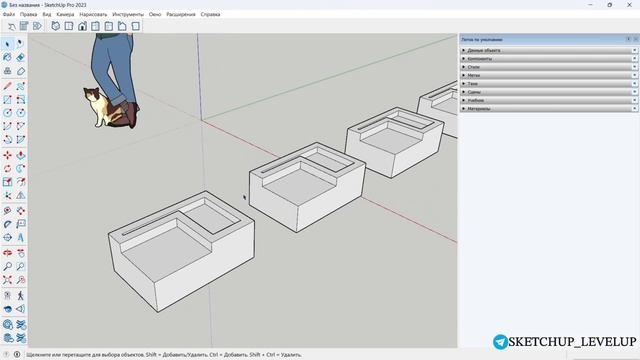Activate the Orbit tool
Image resolution: width=640 pixels, height=360 pixels.
(7, 253)
